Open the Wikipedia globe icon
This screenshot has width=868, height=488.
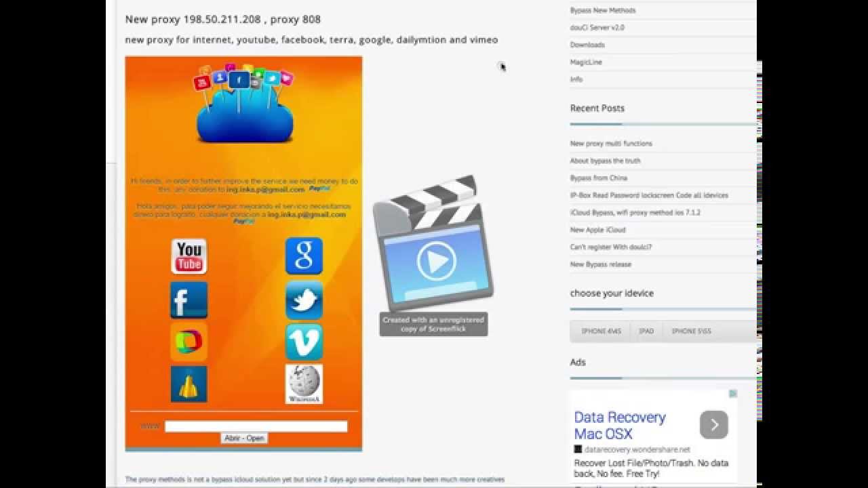point(304,384)
